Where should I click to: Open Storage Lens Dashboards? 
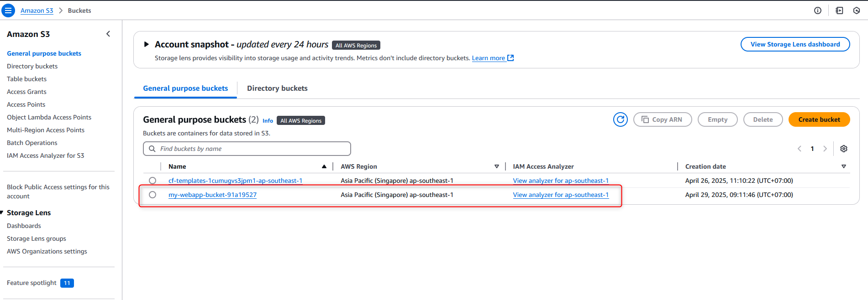click(x=24, y=226)
